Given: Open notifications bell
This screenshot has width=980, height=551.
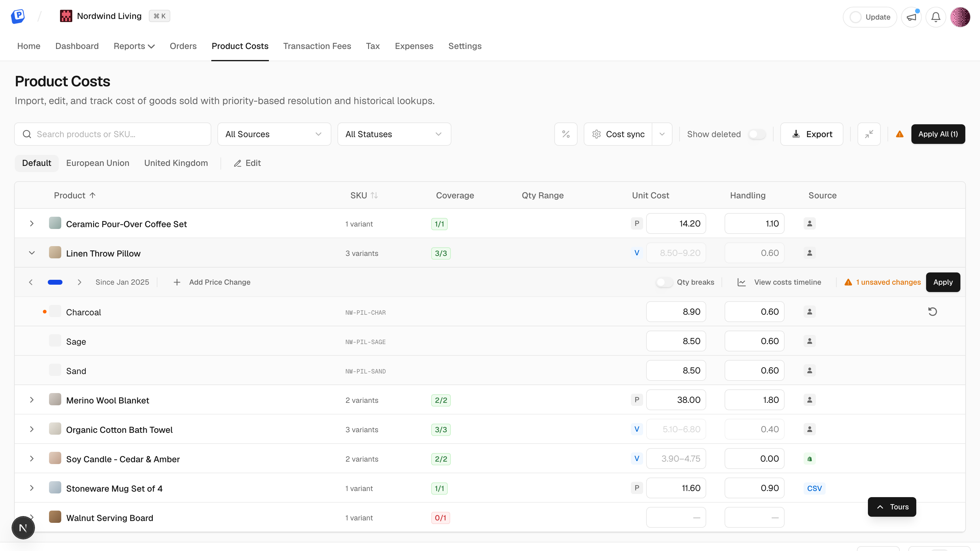Looking at the screenshot, I should click(936, 17).
